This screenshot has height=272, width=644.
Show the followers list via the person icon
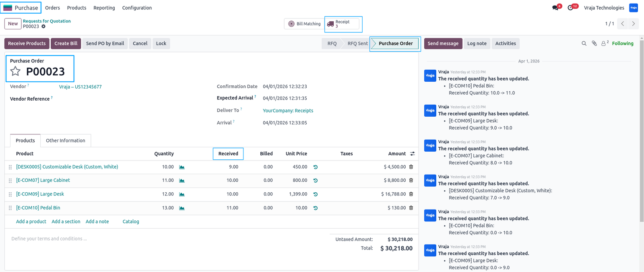pos(605,43)
